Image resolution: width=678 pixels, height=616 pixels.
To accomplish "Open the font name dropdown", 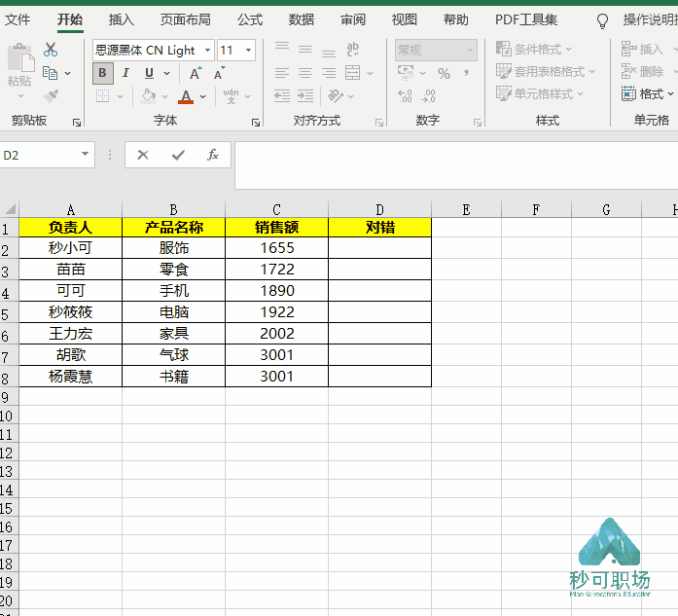I will click(x=207, y=51).
